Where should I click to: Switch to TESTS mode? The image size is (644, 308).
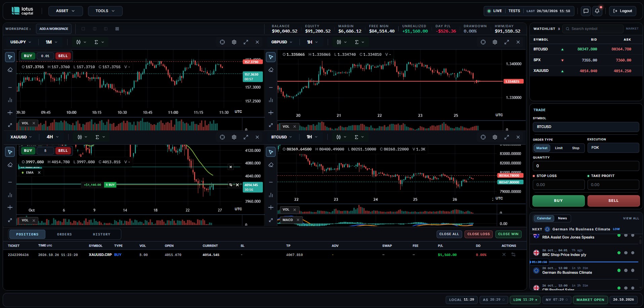coord(514,11)
